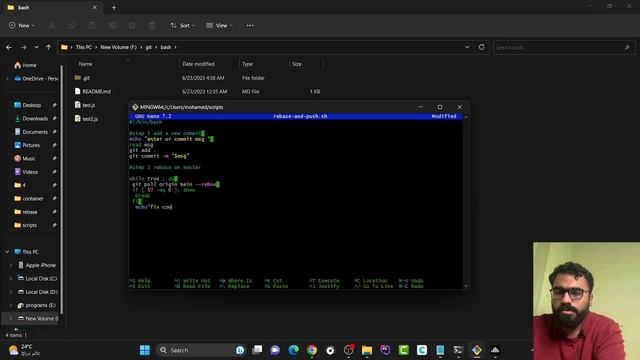Sort files by the Name column header

coord(85,64)
